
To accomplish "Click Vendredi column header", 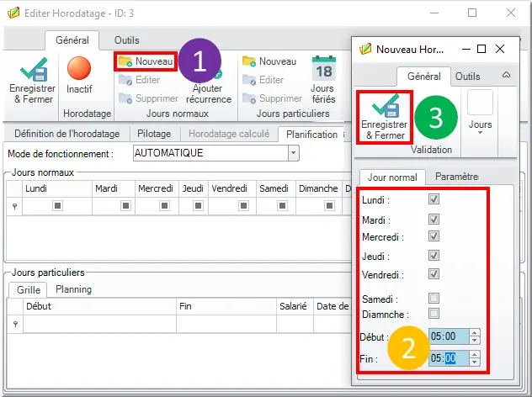I will point(232,188).
